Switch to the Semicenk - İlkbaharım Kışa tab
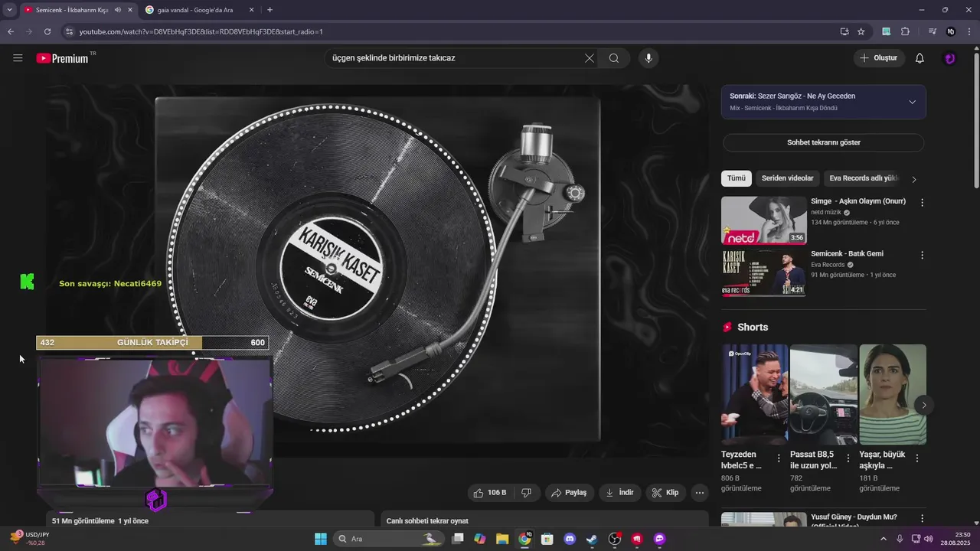Image resolution: width=980 pixels, height=551 pixels. point(71,10)
